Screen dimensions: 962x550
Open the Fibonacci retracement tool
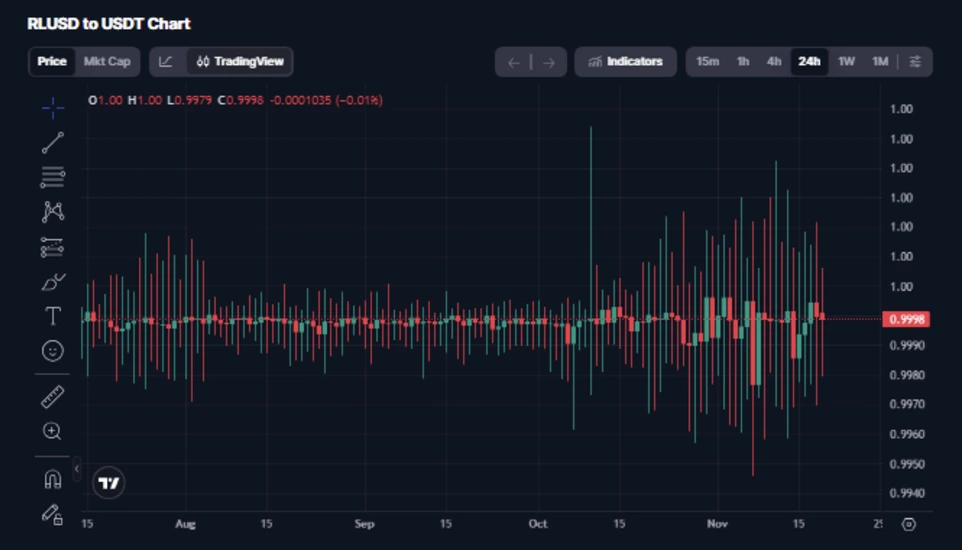tap(53, 177)
